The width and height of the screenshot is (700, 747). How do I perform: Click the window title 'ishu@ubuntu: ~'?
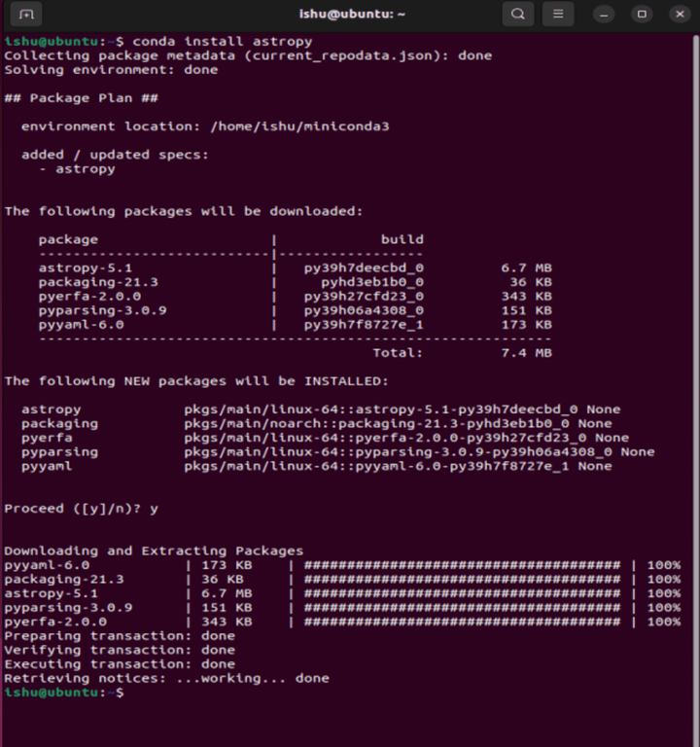(352, 15)
